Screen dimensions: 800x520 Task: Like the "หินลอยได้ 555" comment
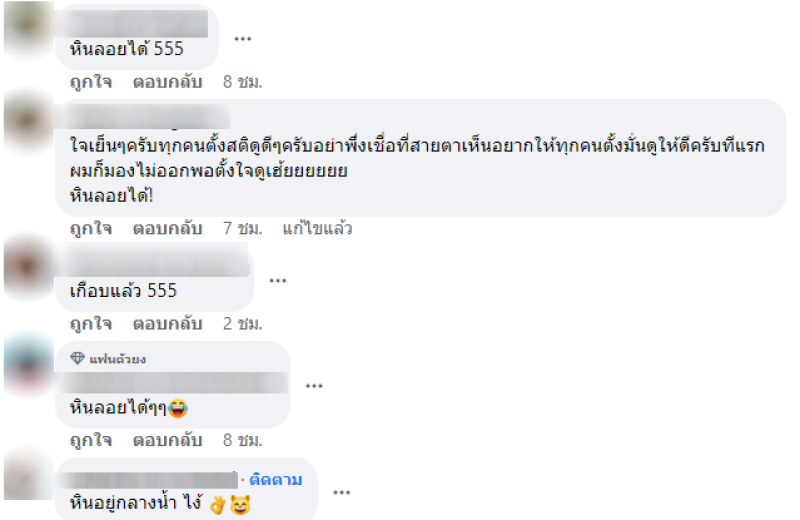[91, 82]
